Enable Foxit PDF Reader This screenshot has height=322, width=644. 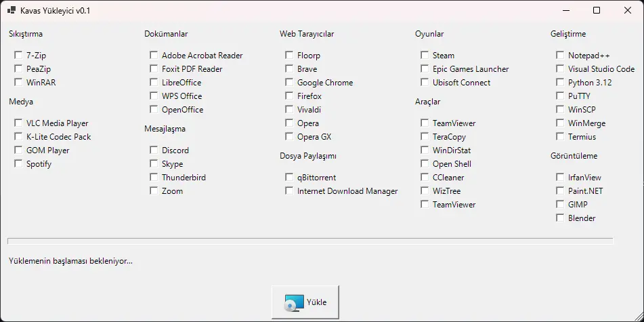pyautogui.click(x=154, y=68)
